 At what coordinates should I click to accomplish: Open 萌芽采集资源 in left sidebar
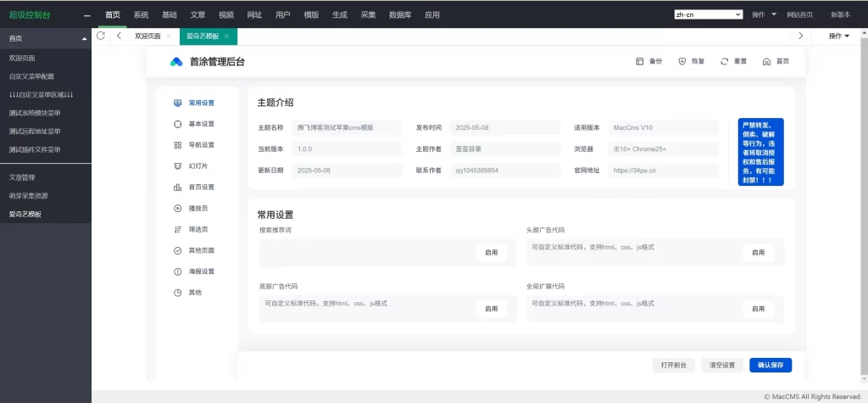(x=28, y=196)
